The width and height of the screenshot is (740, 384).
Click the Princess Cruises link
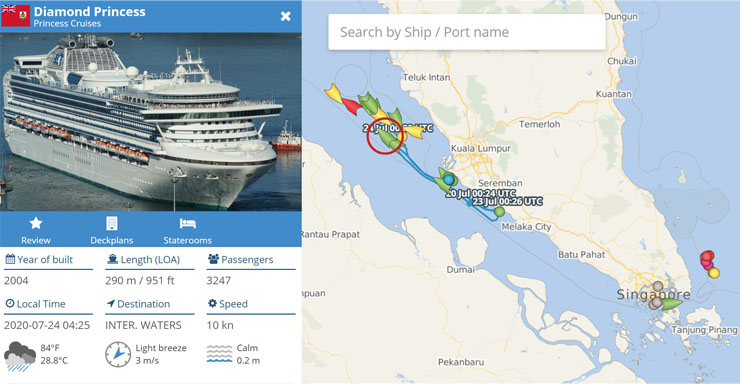pyautogui.click(x=67, y=24)
